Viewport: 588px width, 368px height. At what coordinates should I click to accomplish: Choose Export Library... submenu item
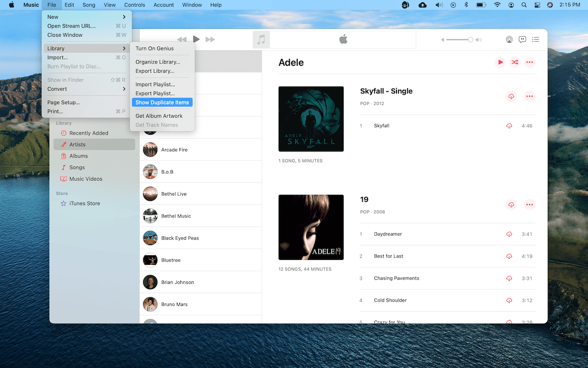pyautogui.click(x=162, y=71)
